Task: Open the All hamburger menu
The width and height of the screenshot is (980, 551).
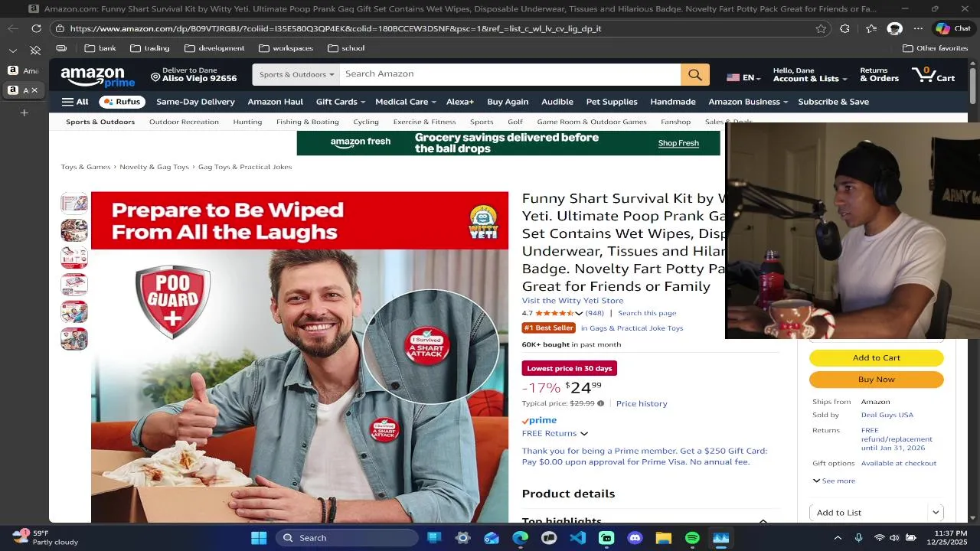Action: 75,102
